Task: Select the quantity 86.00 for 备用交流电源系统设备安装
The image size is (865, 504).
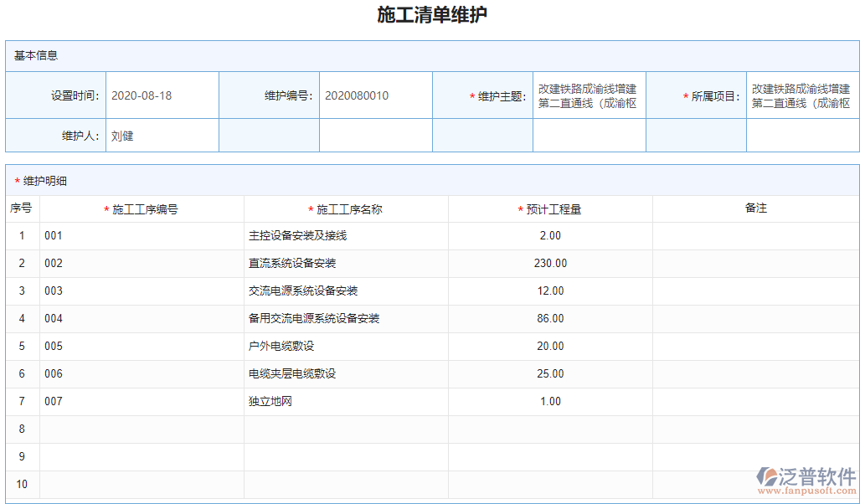Action: 550,318
